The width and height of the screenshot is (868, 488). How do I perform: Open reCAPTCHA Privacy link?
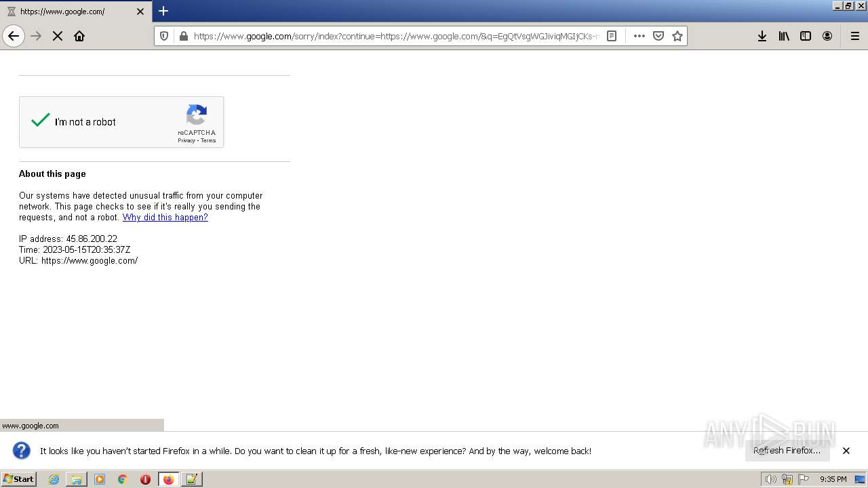coord(186,140)
